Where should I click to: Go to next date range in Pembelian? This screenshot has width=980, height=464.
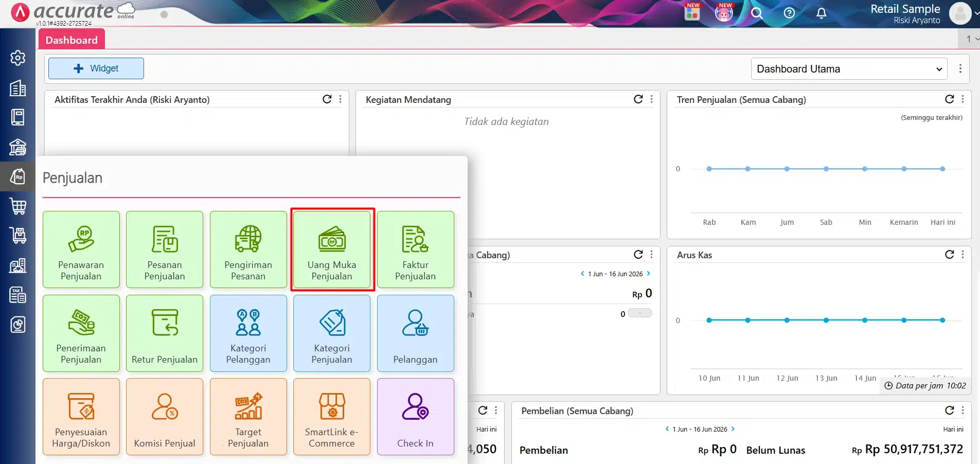click(733, 429)
